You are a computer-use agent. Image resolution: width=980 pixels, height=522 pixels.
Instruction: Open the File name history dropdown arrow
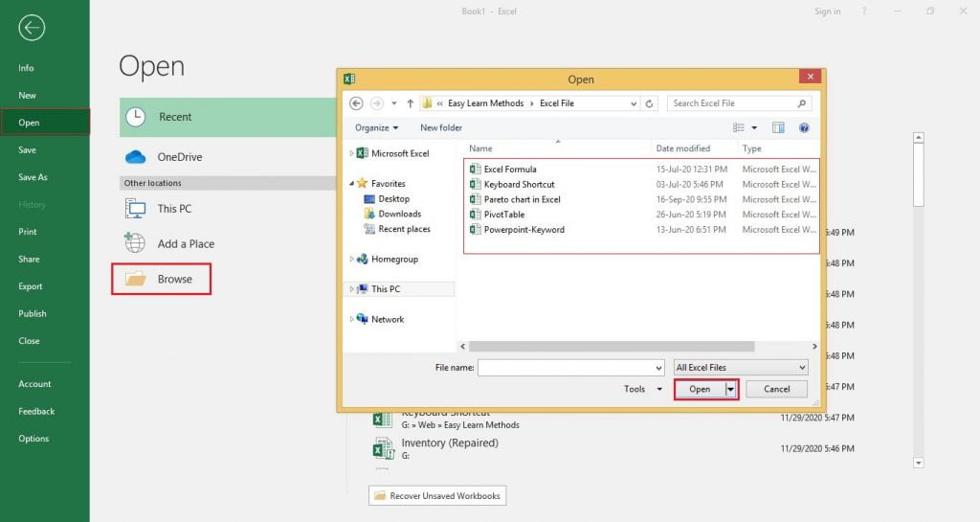[658, 368]
